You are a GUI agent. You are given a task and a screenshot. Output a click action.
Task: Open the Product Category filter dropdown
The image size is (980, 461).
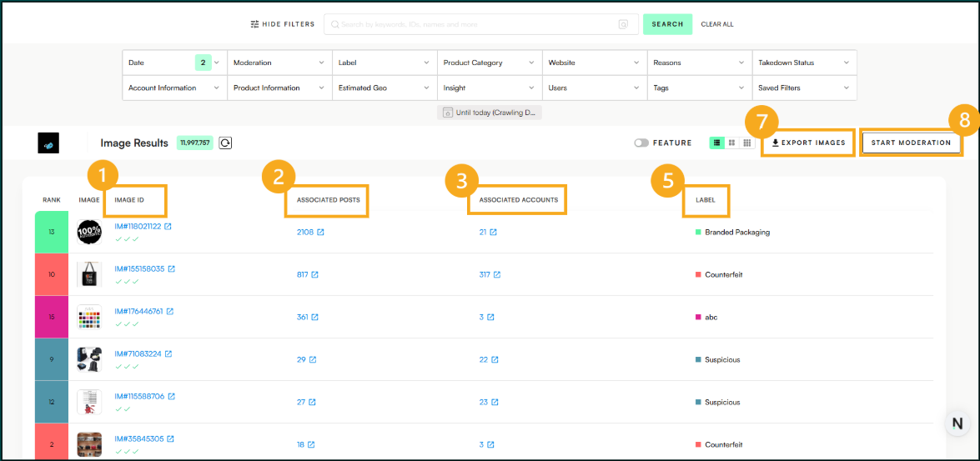490,63
